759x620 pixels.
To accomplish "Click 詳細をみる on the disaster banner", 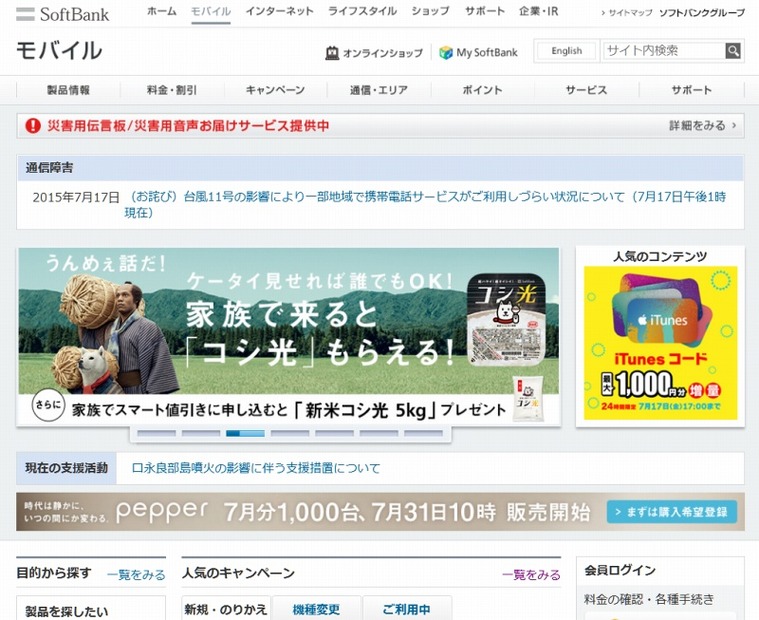I will coord(702,126).
